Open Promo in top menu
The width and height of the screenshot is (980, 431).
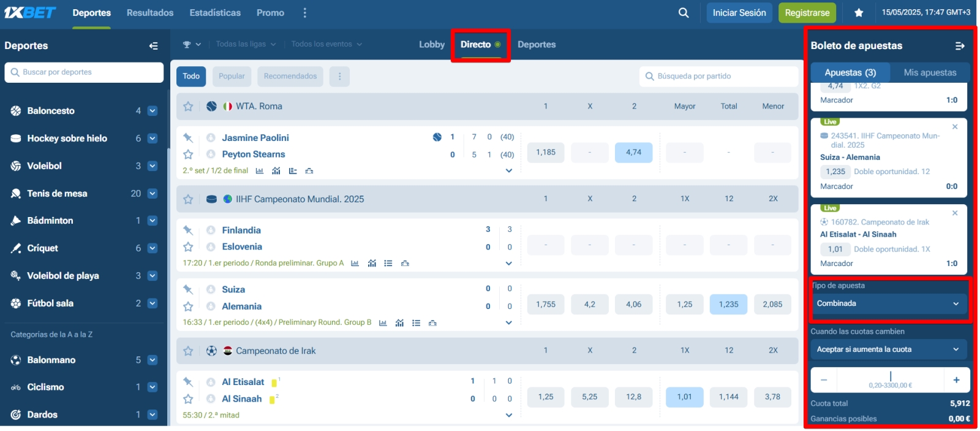[270, 13]
